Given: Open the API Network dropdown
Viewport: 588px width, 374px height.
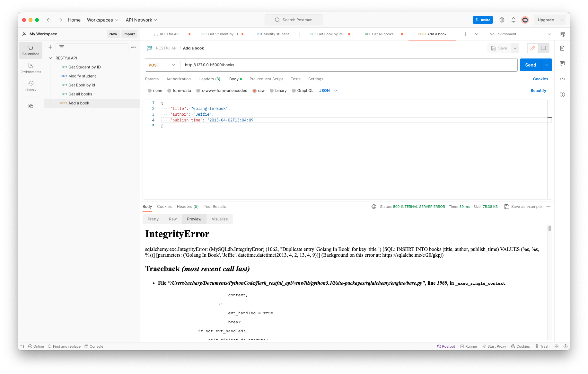Looking at the screenshot, I should [141, 20].
